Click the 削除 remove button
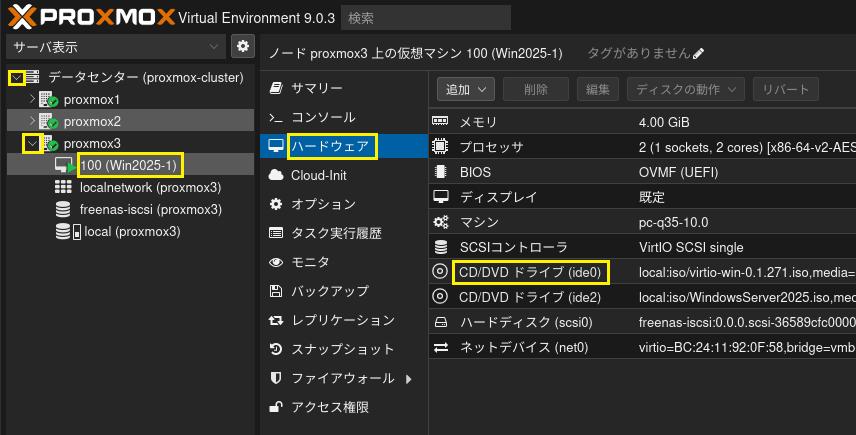 (x=536, y=89)
